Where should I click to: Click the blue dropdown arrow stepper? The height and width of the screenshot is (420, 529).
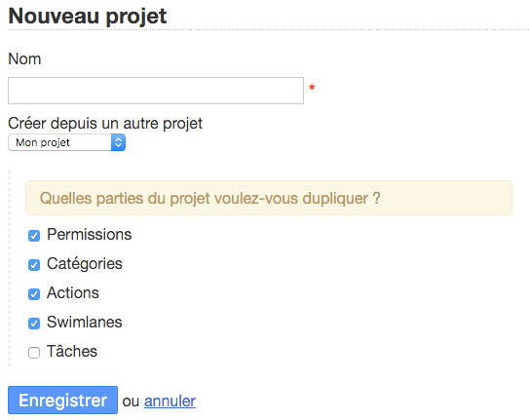[x=118, y=142]
